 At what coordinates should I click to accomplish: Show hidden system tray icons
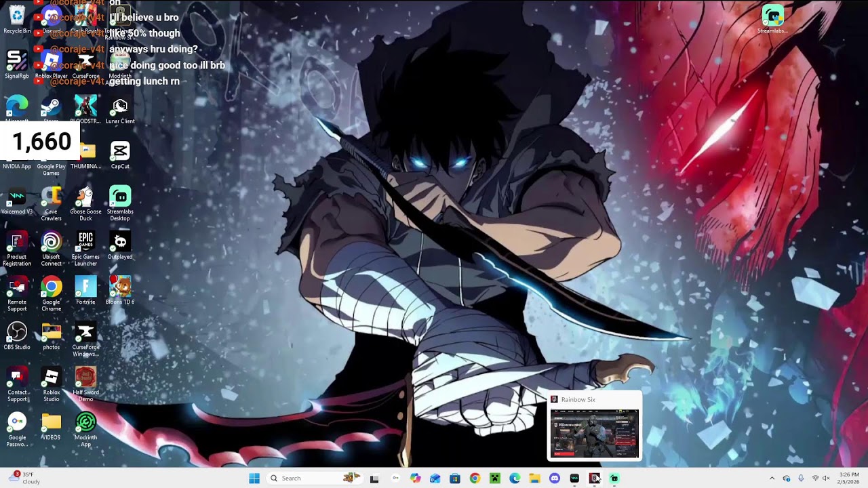tap(772, 479)
